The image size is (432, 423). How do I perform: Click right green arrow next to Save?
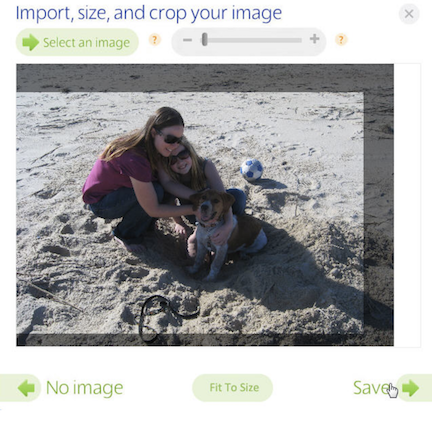click(411, 388)
